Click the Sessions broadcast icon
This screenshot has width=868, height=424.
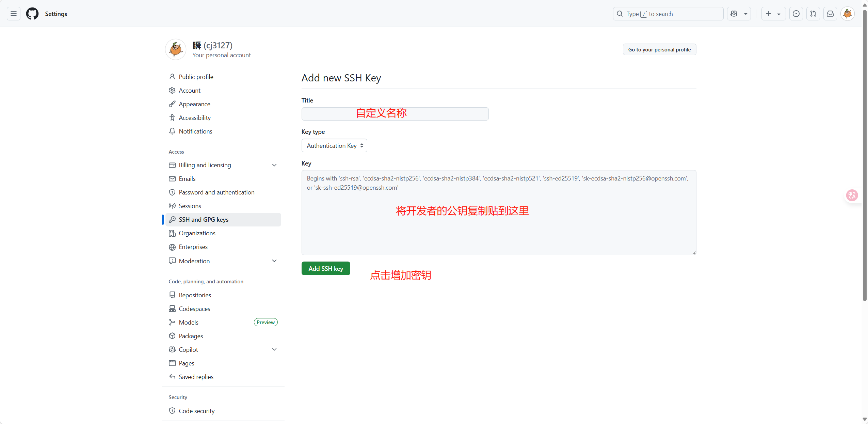tap(172, 206)
